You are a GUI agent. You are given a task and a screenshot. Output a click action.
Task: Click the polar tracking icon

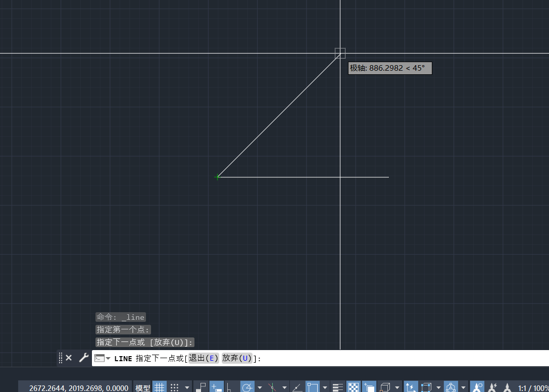tap(247, 387)
